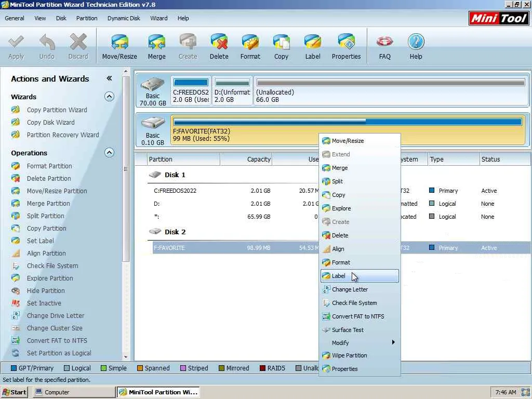532x399 pixels.
Task: Choose Label in the context menu
Action: [x=360, y=276]
